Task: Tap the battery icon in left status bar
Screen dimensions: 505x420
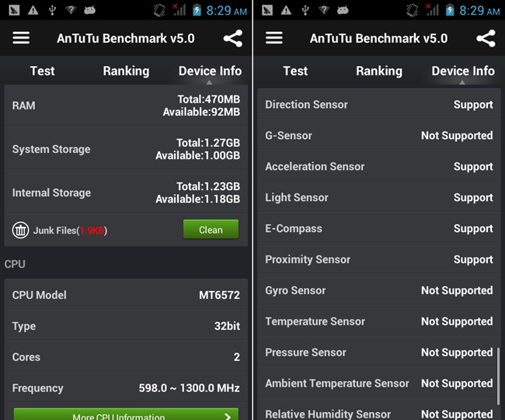Action: click(x=197, y=11)
